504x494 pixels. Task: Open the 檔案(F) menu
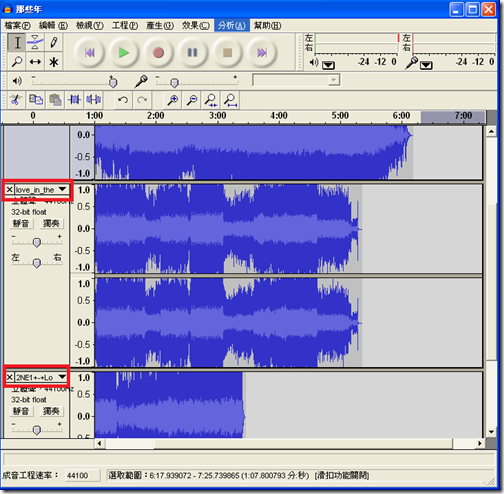coord(17,25)
